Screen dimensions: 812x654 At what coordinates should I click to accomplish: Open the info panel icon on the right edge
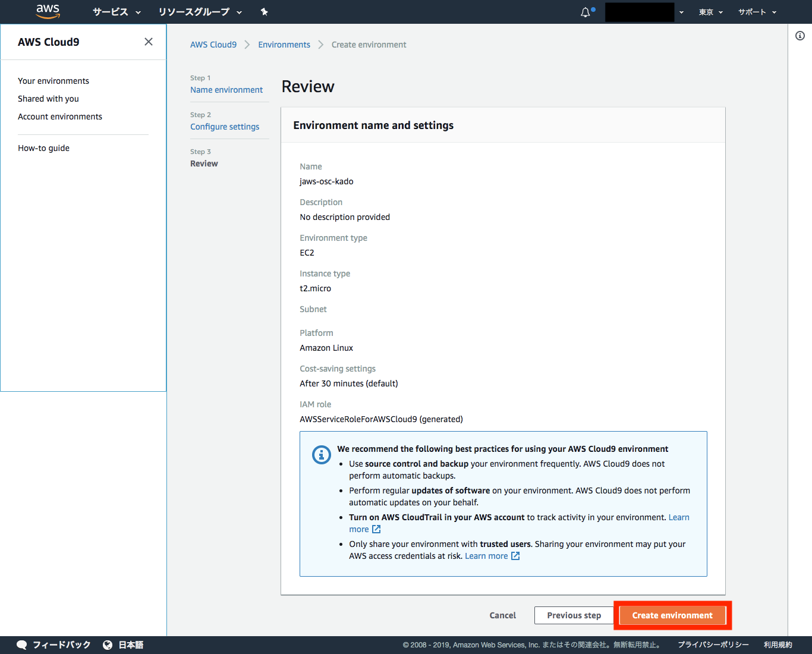[x=800, y=36]
